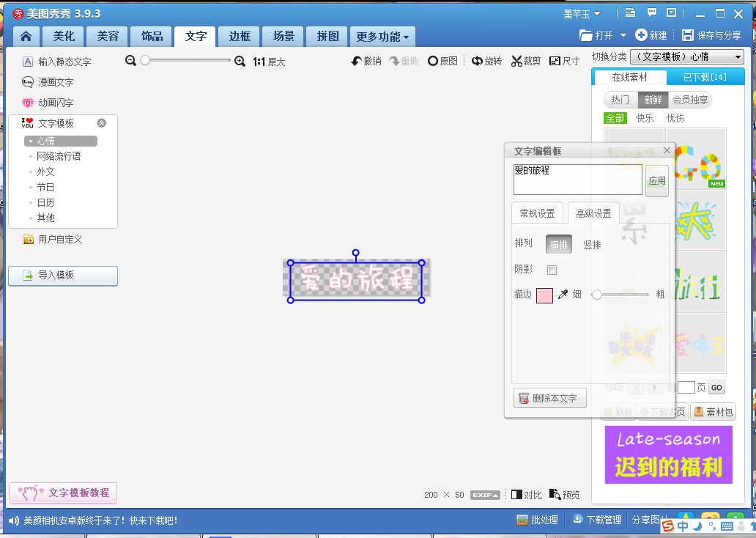Select 节日 template category
Image resolution: width=756 pixels, height=538 pixels.
click(x=46, y=187)
